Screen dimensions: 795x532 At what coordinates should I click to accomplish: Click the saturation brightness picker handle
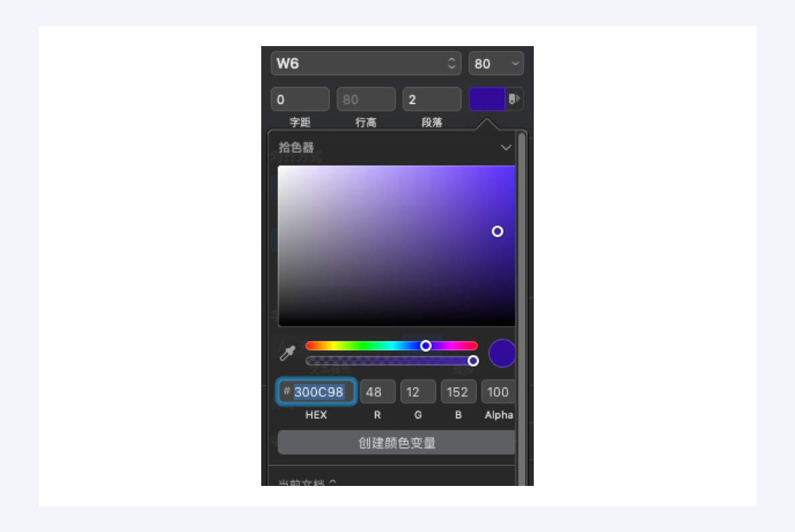click(498, 232)
